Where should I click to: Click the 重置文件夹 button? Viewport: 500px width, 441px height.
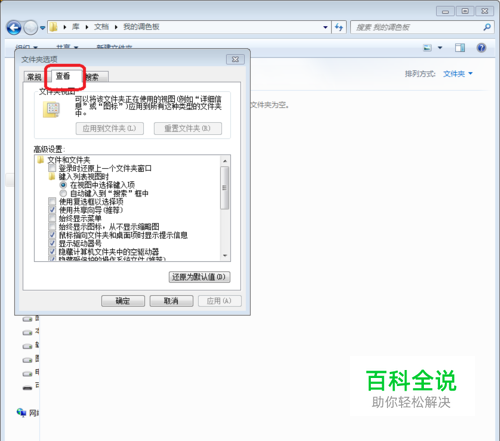(188, 128)
